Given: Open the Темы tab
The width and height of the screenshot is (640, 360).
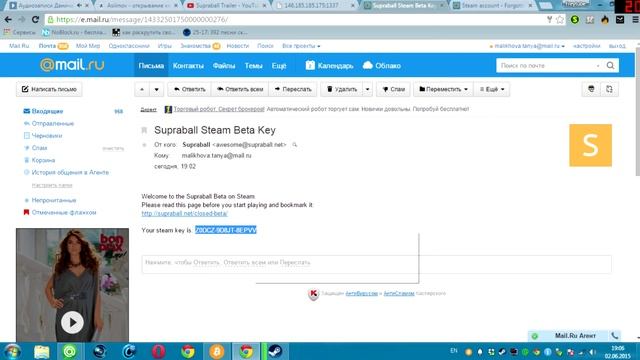Looking at the screenshot, I should pos(253,65).
